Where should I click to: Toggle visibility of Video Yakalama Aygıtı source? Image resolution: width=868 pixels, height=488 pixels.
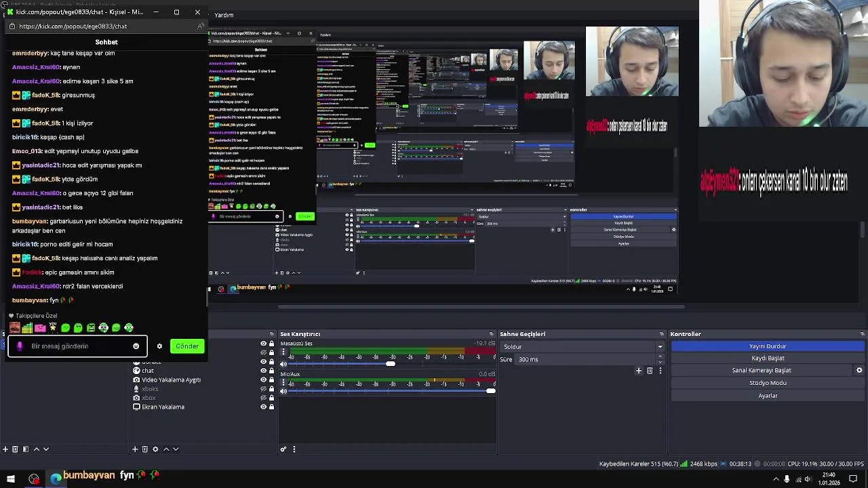[x=264, y=380]
